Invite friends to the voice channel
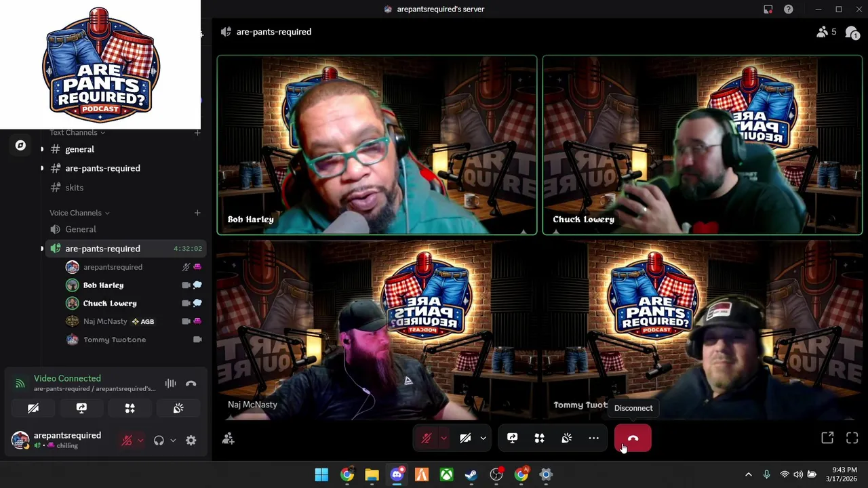The width and height of the screenshot is (868, 488). click(228, 439)
